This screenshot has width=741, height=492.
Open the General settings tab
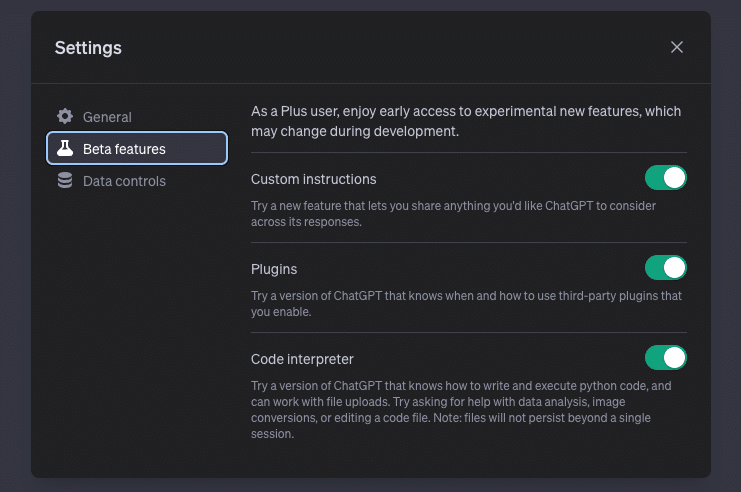(107, 117)
